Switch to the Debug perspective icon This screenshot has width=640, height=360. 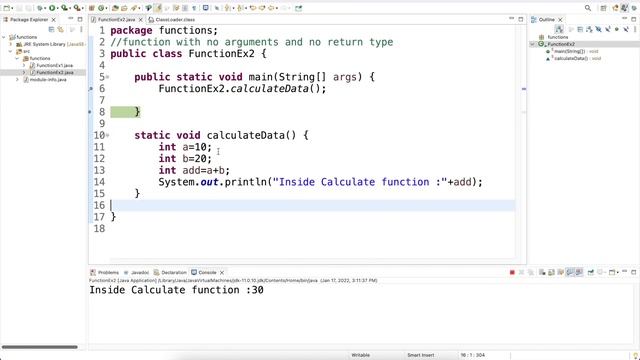click(x=634, y=8)
